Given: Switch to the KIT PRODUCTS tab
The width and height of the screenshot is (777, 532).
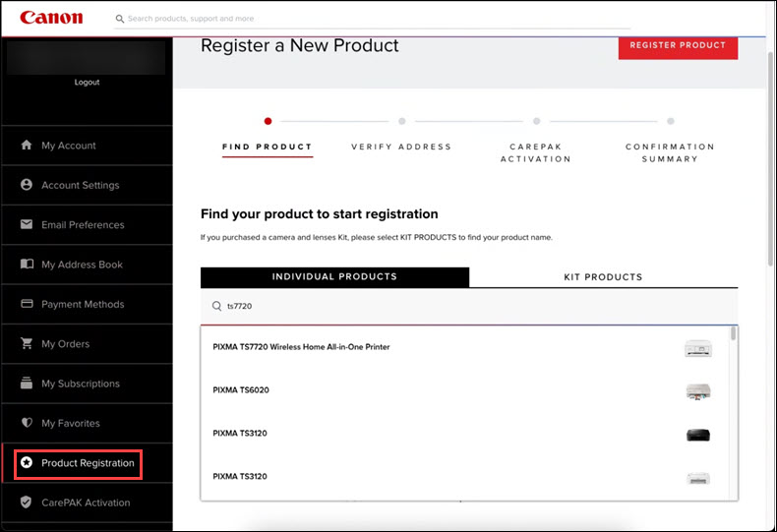Looking at the screenshot, I should (x=603, y=277).
